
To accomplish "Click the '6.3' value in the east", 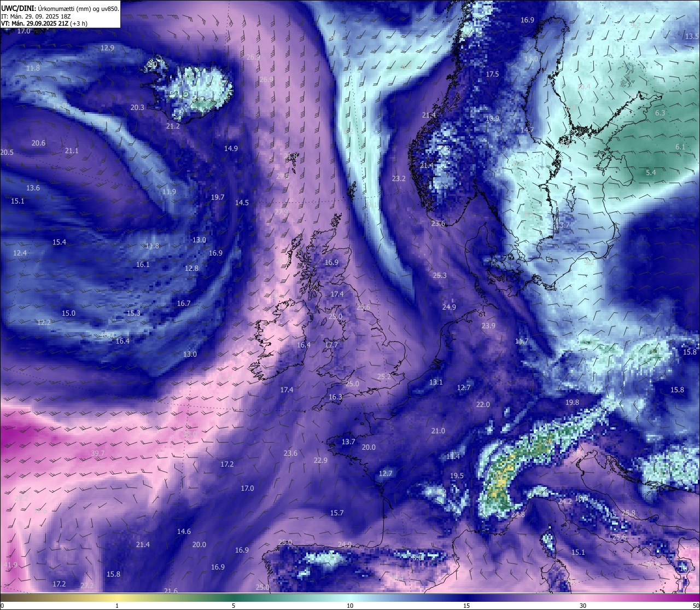I will click(x=660, y=113).
